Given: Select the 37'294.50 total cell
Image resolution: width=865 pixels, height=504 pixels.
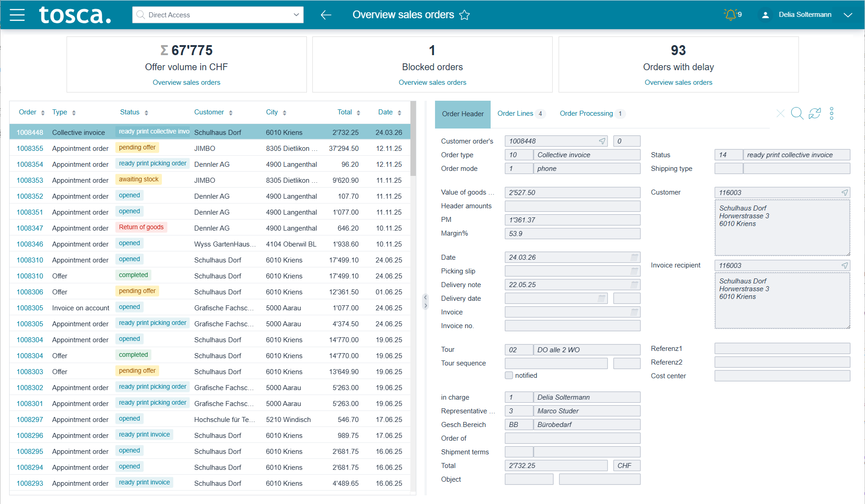Looking at the screenshot, I should 344,149.
